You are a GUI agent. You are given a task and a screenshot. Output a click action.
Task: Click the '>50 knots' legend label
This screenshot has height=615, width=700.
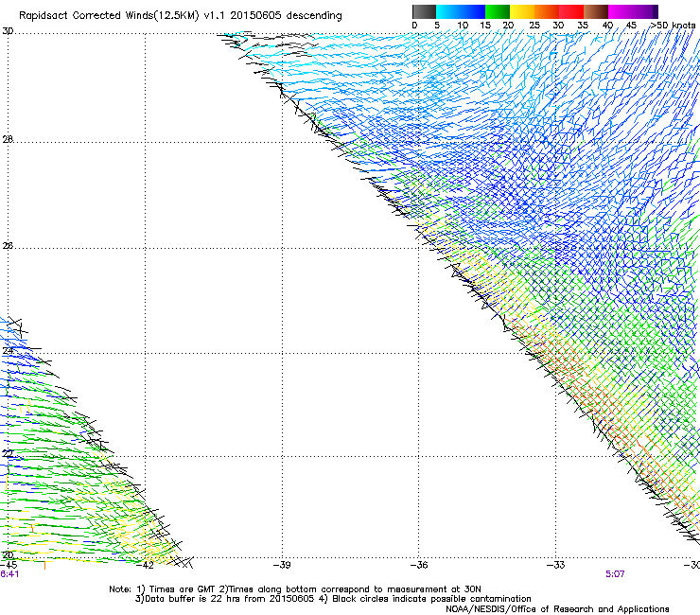tap(673, 26)
